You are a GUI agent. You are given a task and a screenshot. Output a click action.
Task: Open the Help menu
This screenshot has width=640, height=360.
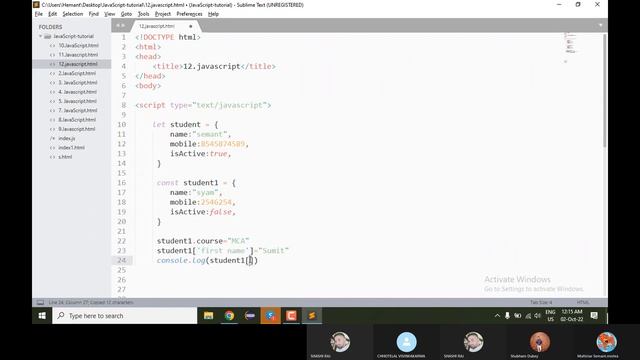[x=213, y=14]
